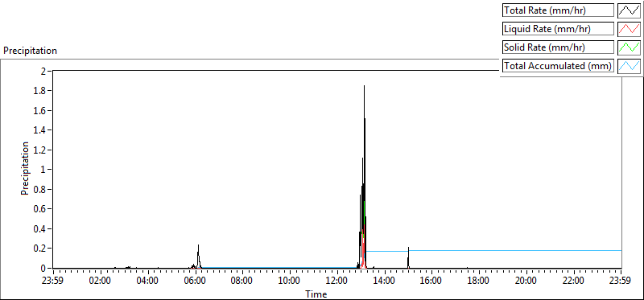
Task: Click the 18:00 time axis tick
Action: point(479,282)
